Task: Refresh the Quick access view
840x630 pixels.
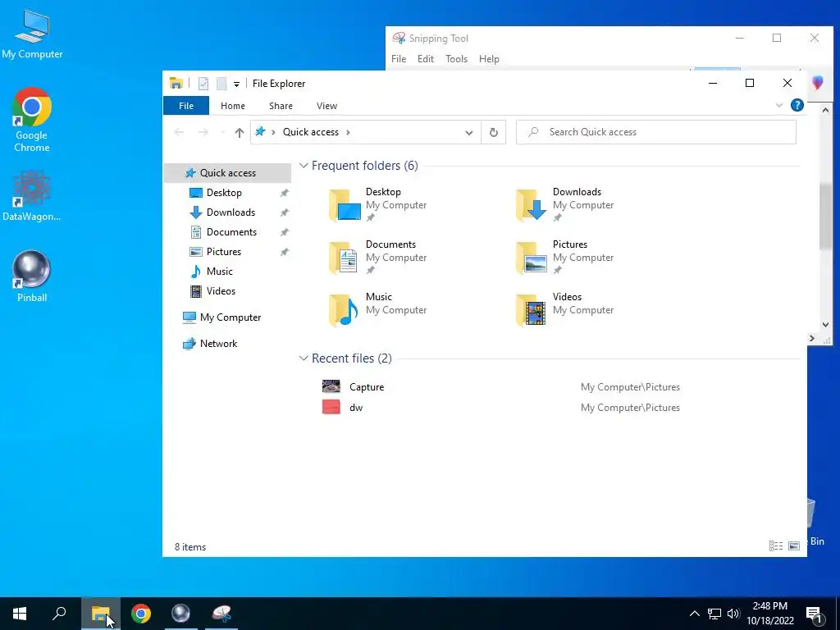Action: [x=493, y=132]
